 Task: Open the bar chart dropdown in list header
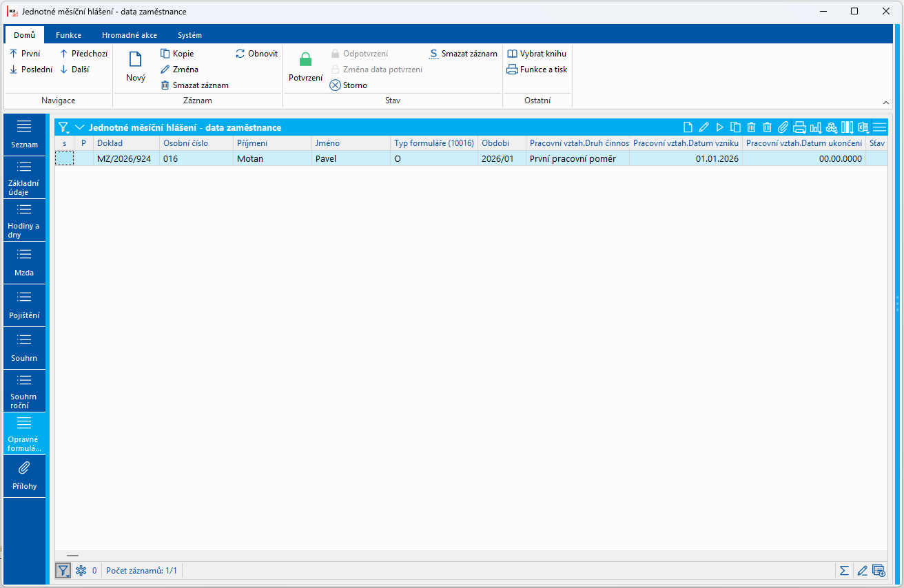[x=816, y=127]
